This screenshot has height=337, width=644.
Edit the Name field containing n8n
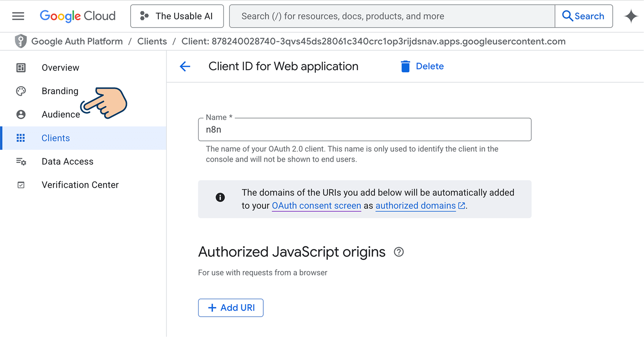point(365,129)
